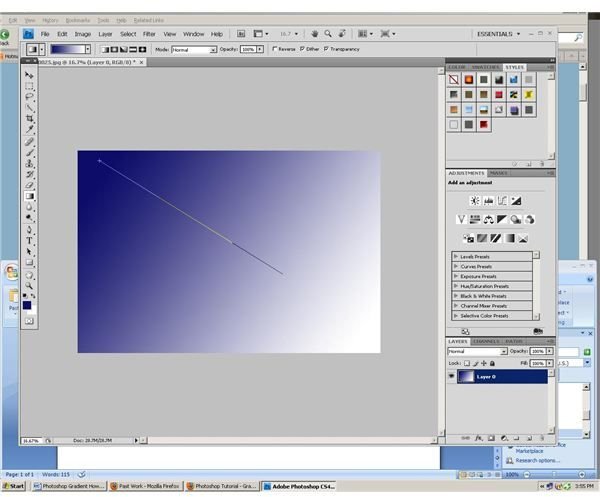Switch to the Swatches tab
Image resolution: width=600 pixels, height=497 pixels.
coord(485,67)
